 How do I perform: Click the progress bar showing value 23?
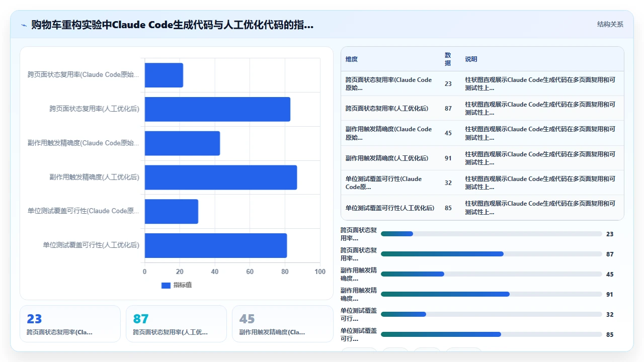point(492,234)
